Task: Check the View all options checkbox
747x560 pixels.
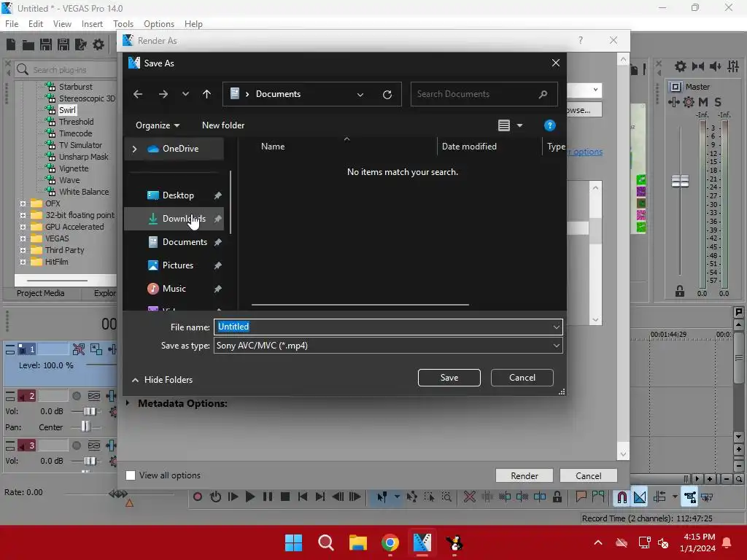Action: [x=131, y=475]
